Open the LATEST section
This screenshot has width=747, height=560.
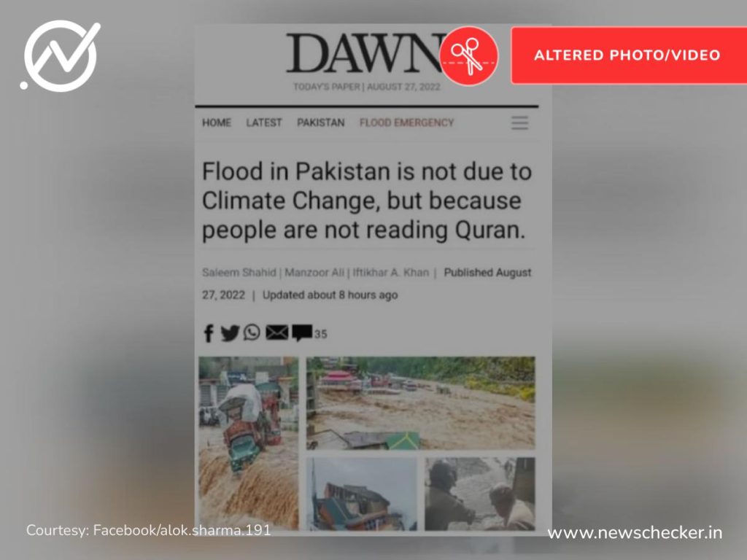[264, 122]
